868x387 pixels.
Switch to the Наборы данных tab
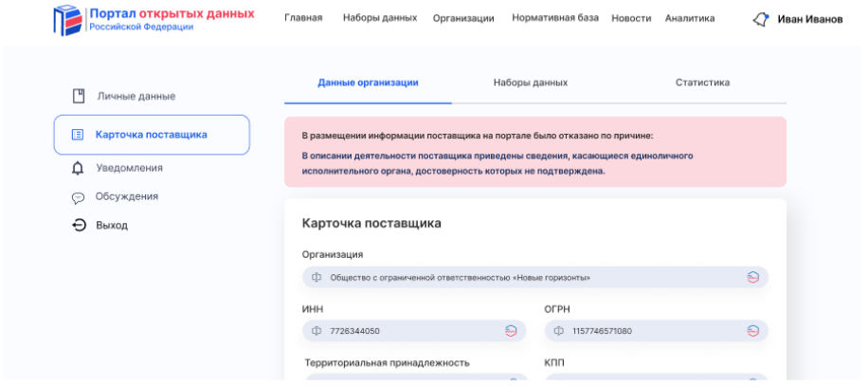coord(530,83)
